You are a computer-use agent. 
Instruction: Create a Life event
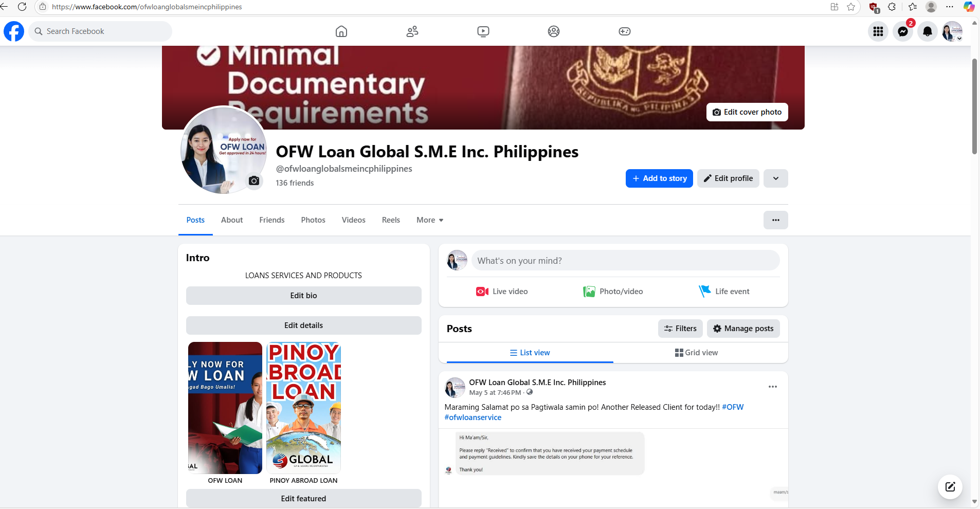(x=724, y=292)
